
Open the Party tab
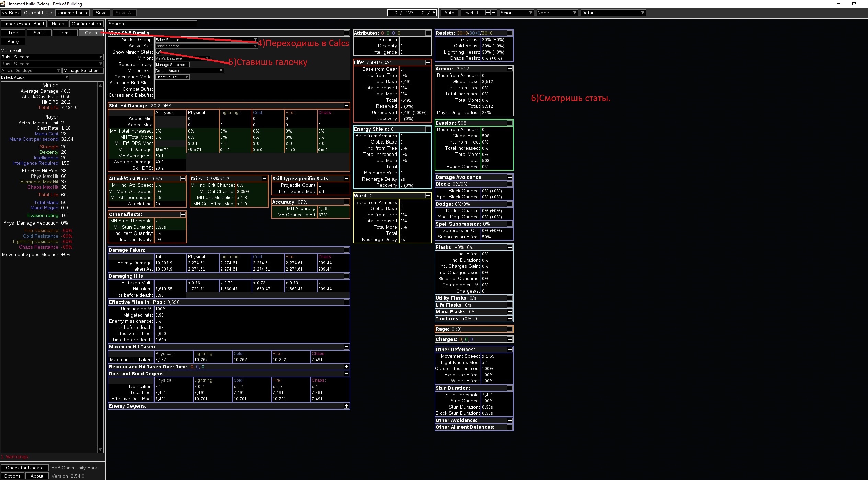pos(13,42)
